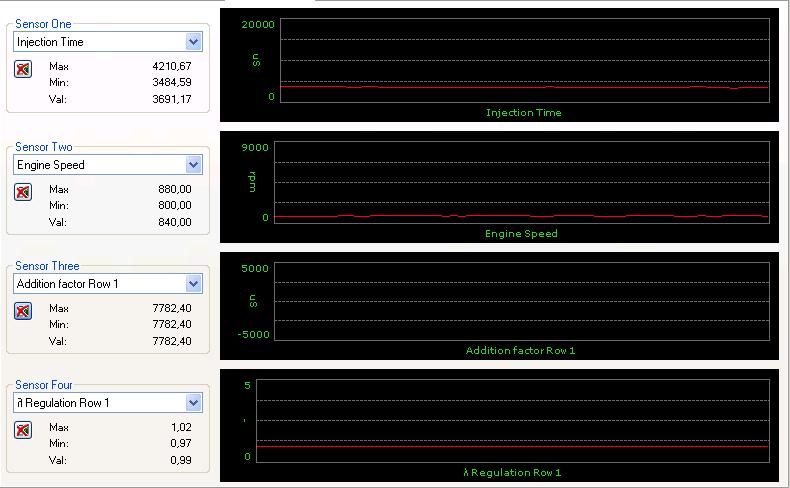Select Sensor Three Min value 7782,40
Image resolution: width=790 pixels, height=488 pixels.
click(x=172, y=324)
